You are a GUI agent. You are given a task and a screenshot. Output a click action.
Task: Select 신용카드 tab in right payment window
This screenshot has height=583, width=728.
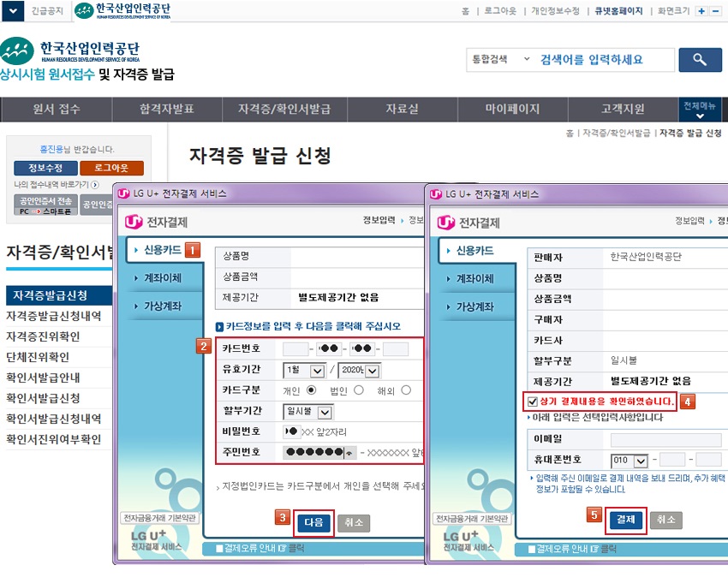click(475, 251)
